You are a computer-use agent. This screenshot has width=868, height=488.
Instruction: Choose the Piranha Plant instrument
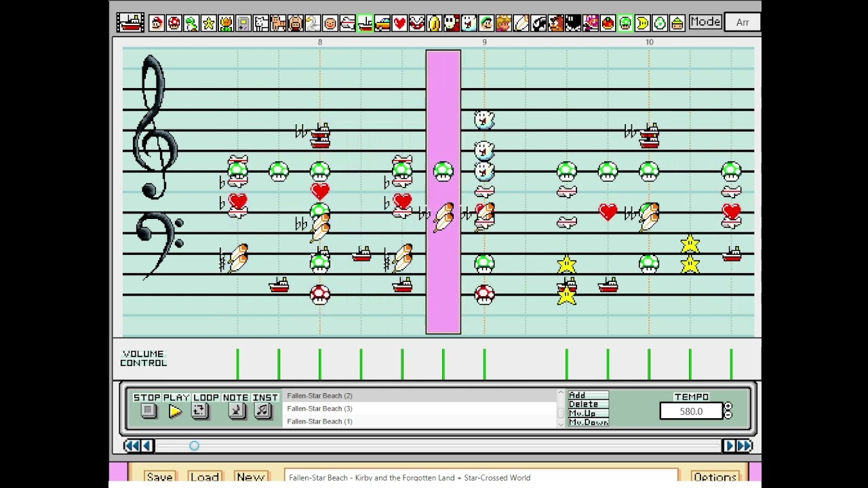tap(417, 23)
